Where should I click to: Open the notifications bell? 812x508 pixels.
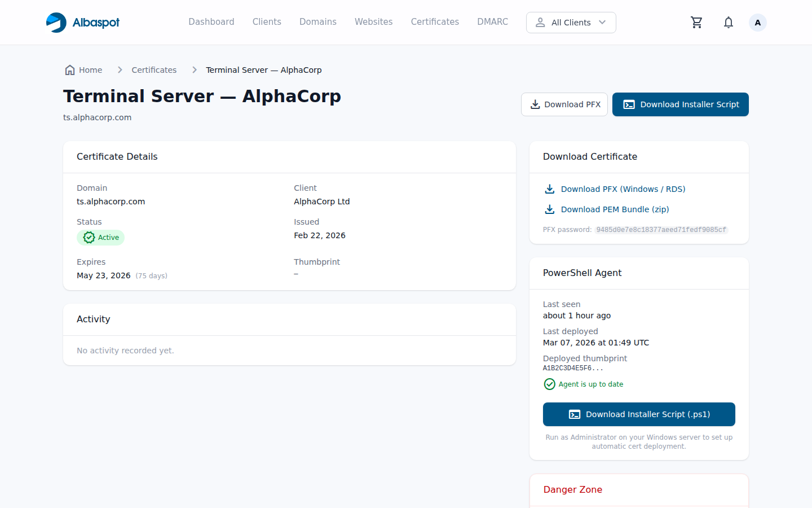point(728,23)
